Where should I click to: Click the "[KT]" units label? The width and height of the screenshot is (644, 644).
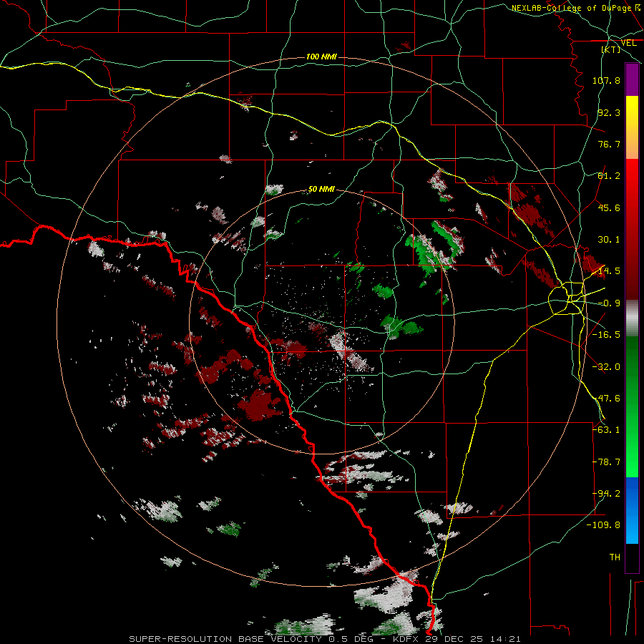(611, 49)
